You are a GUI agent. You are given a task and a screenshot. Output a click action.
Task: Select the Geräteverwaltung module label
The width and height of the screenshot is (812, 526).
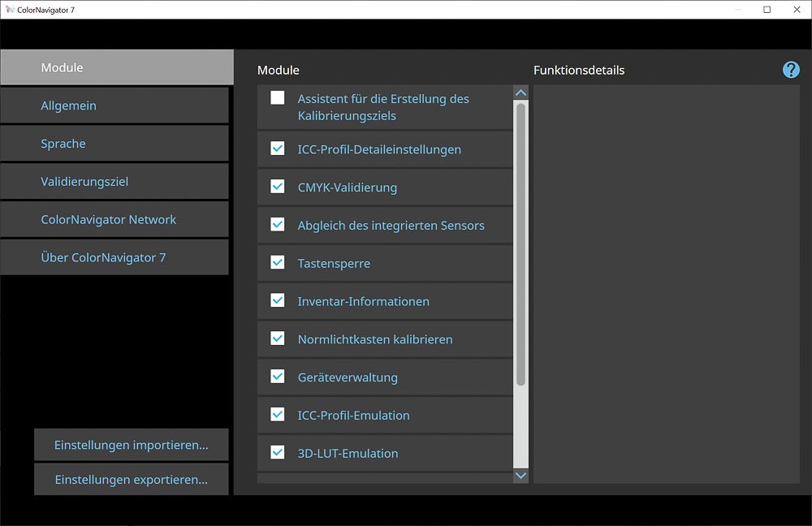[x=348, y=377]
